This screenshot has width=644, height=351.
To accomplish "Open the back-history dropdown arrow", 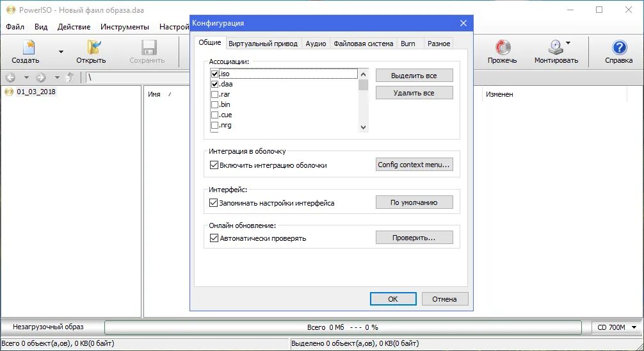I will point(26,78).
